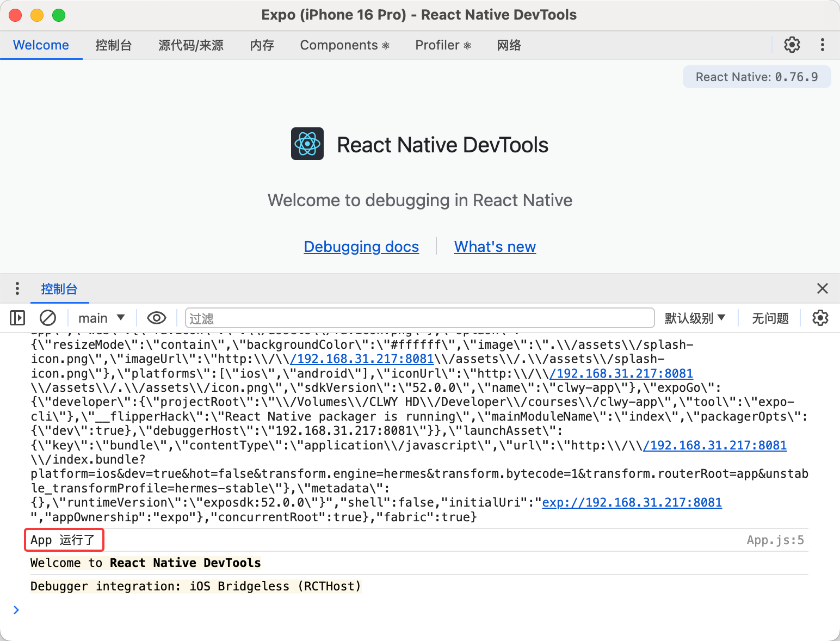Open the console drawer's three-dot menu
840x641 pixels.
pos(17,288)
